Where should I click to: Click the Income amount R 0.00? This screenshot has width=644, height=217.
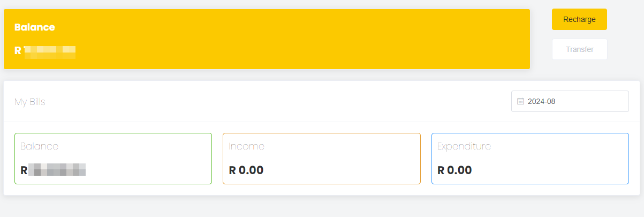pyautogui.click(x=246, y=170)
